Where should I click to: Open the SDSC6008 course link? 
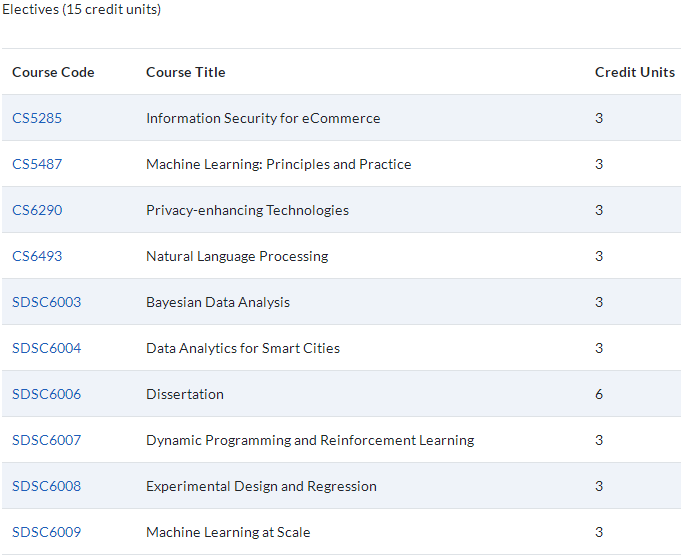pos(46,486)
